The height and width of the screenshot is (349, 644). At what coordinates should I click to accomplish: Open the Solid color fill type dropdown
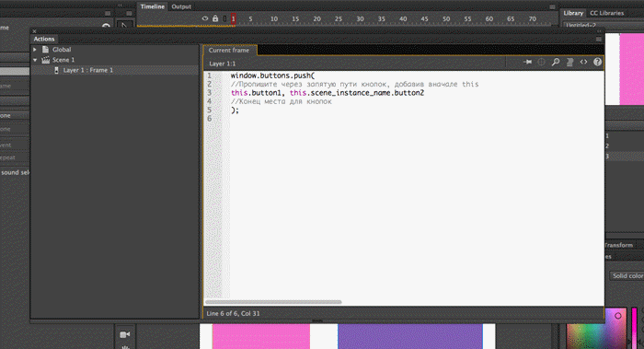[x=627, y=276]
